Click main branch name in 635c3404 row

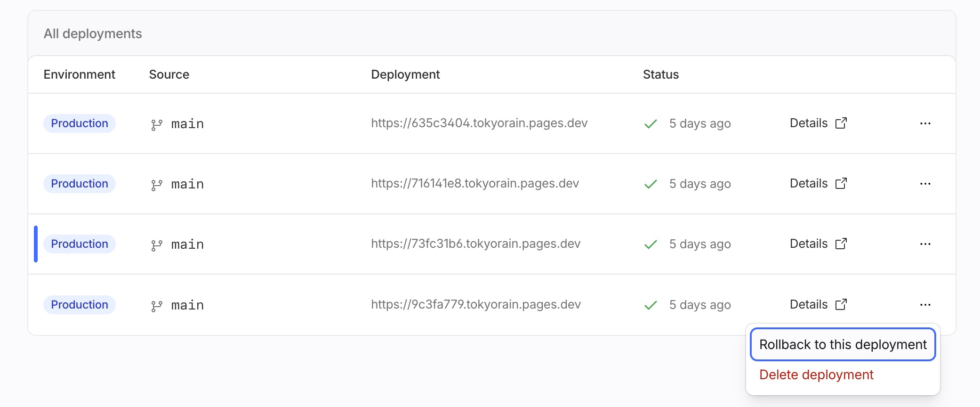coord(187,124)
